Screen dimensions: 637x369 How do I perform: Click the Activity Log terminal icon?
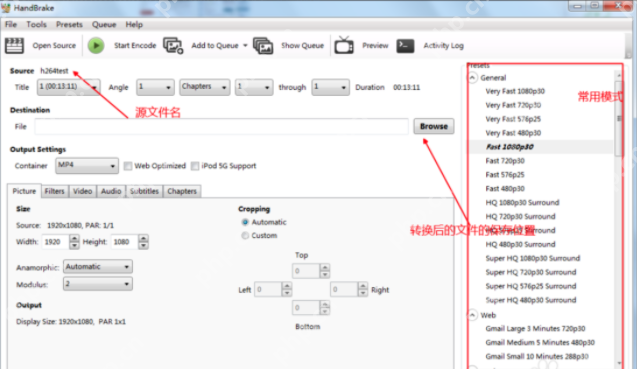coord(405,46)
